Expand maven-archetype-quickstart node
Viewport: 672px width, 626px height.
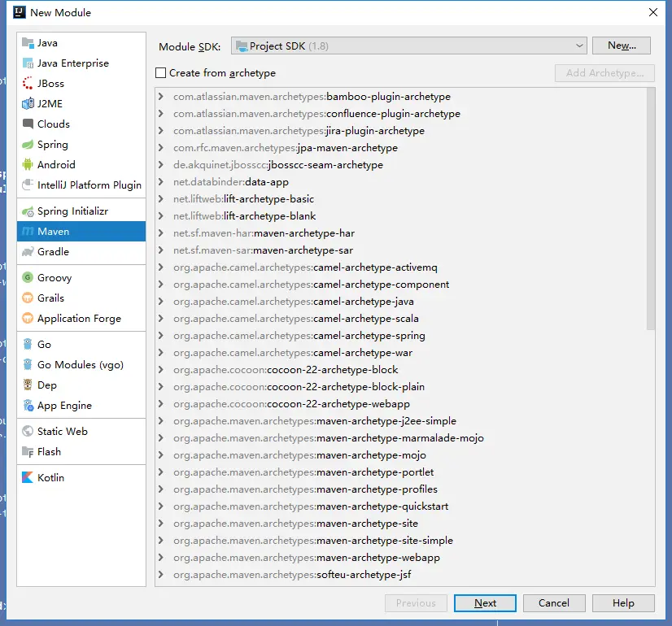[161, 506]
